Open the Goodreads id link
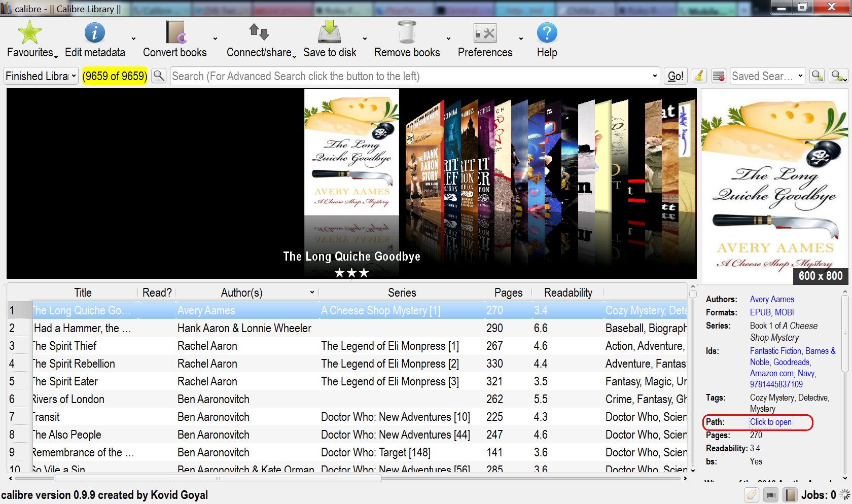The width and height of the screenshot is (852, 504). [792, 362]
